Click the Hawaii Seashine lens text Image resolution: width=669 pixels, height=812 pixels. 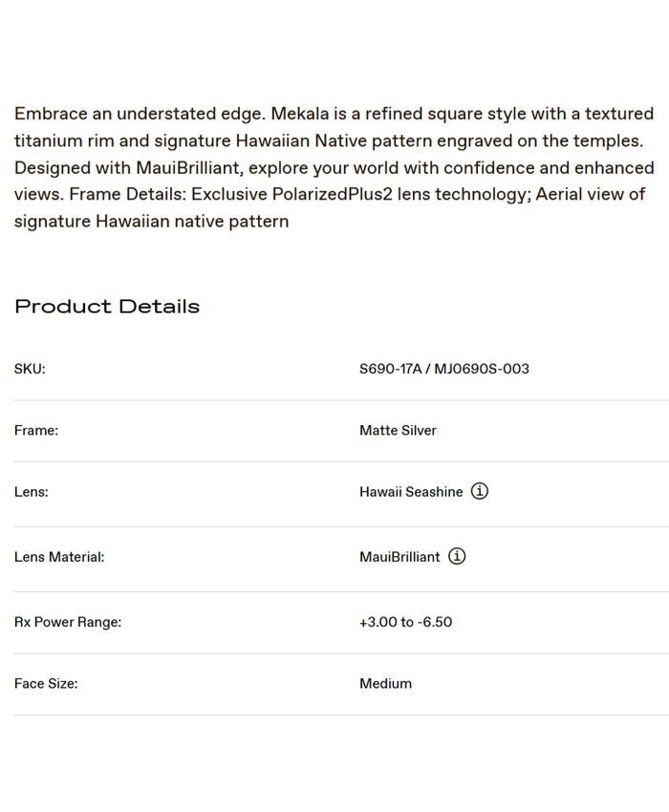click(411, 492)
